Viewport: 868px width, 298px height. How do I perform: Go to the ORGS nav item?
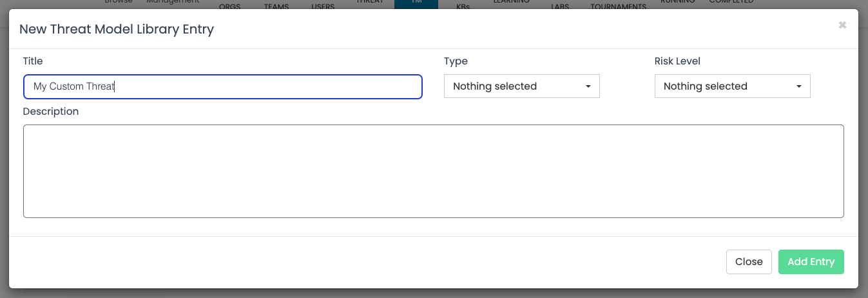tap(230, 6)
